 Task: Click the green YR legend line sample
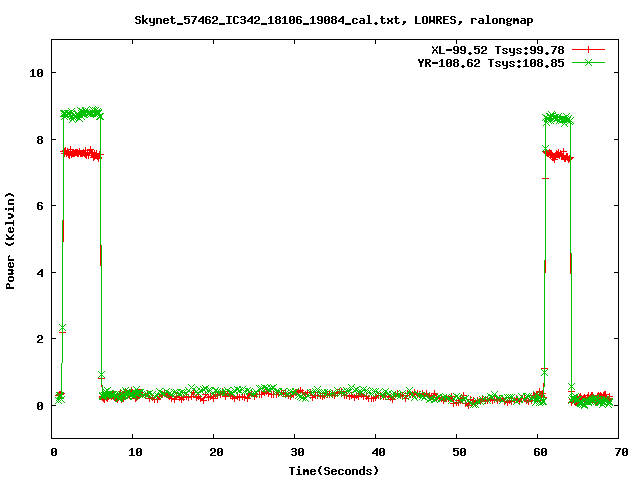pos(588,62)
